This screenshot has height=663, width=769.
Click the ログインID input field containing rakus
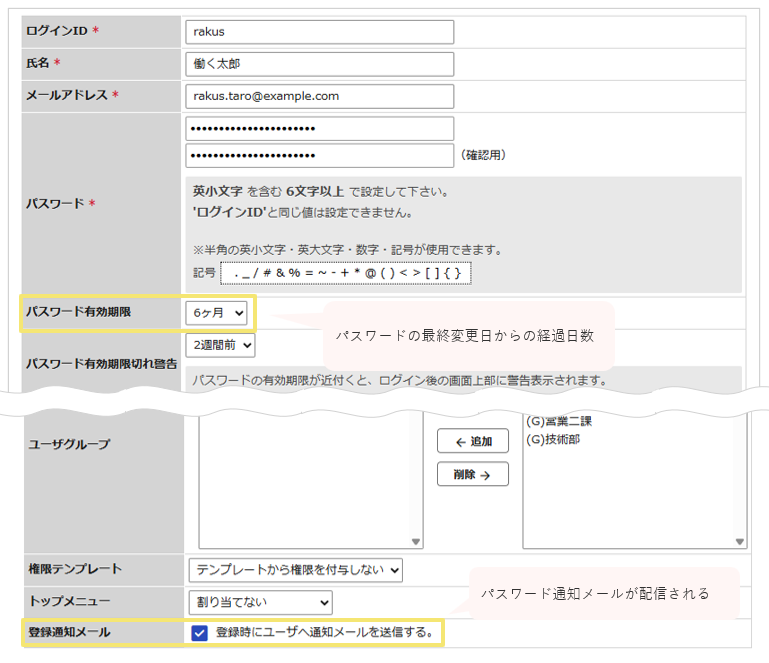click(319, 32)
